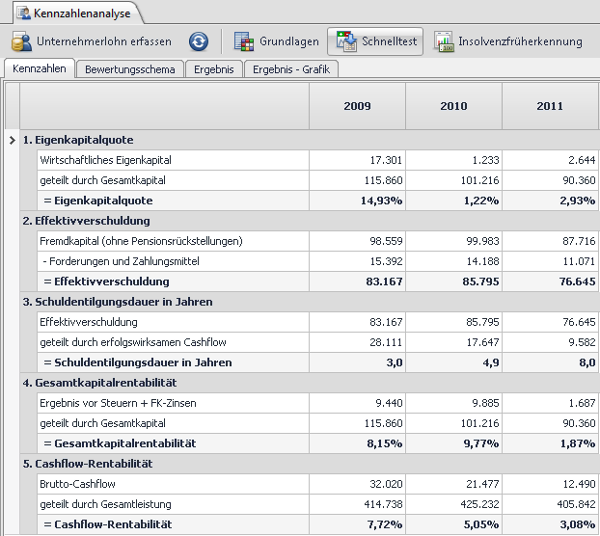Select the 87.716 Fremdkapital cell
This screenshot has width=600, height=536.
coord(550,241)
